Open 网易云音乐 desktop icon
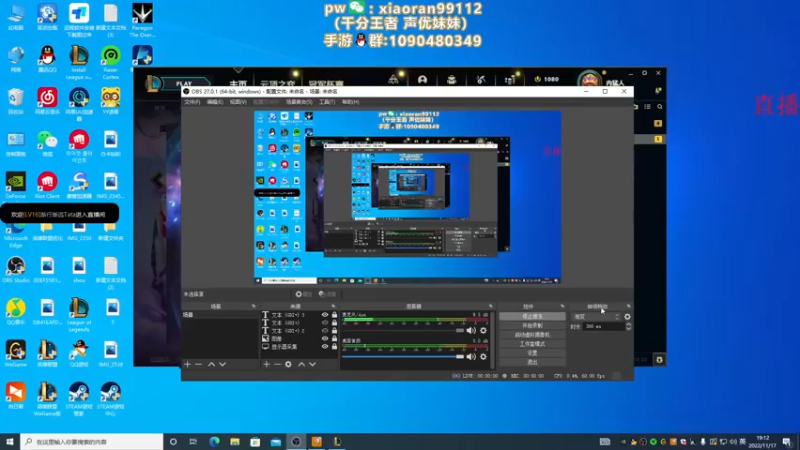800x450 pixels. (x=47, y=101)
